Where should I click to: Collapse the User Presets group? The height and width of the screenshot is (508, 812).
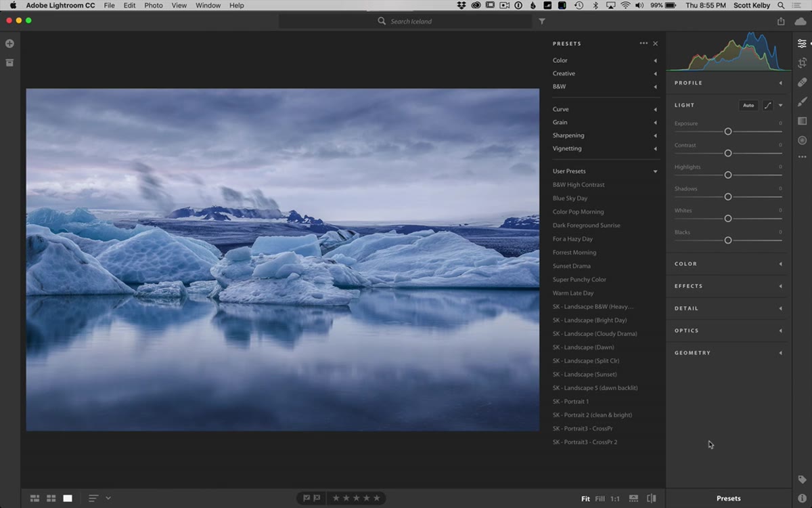(655, 171)
